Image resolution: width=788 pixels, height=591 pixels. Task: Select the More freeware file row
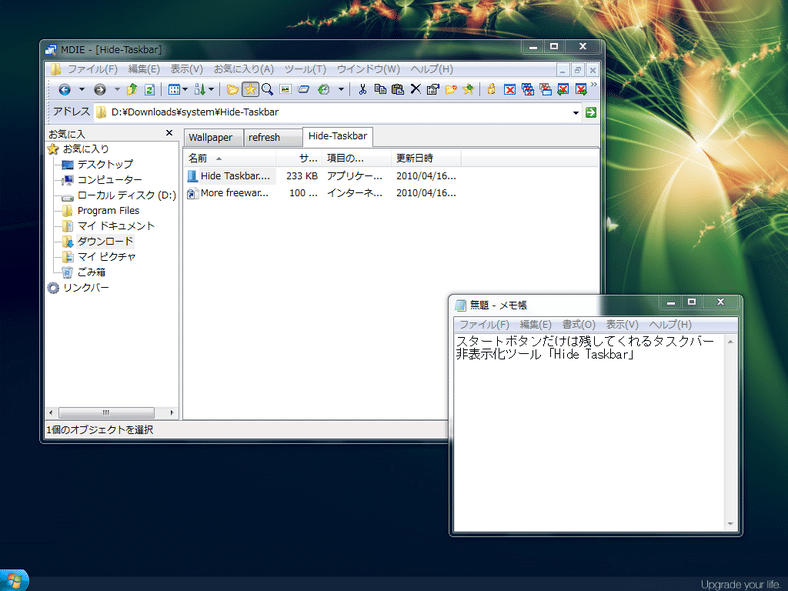[322, 193]
